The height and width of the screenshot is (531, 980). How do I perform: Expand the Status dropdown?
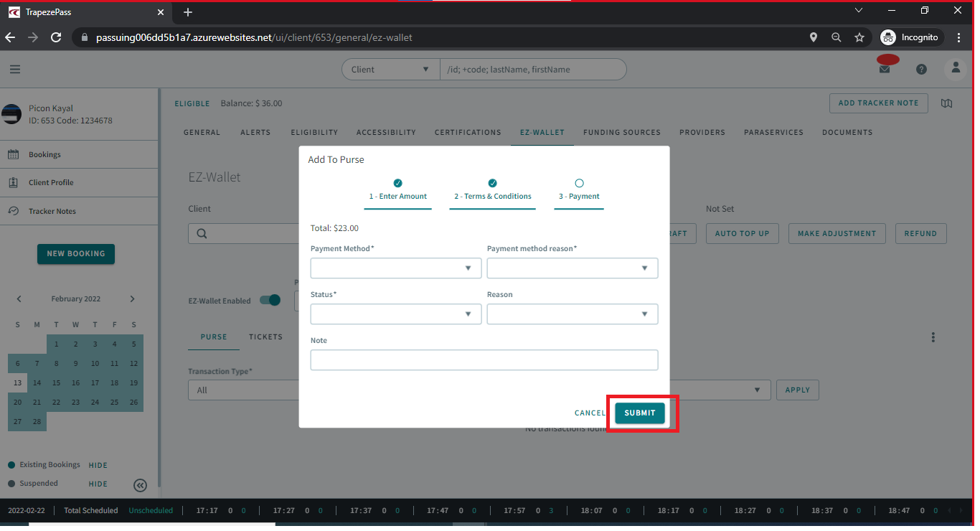395,314
